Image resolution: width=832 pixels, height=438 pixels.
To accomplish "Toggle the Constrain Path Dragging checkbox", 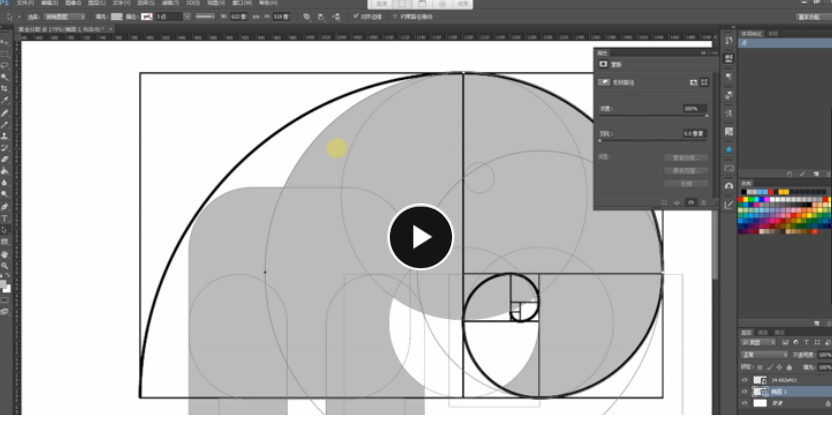I will click(x=395, y=16).
